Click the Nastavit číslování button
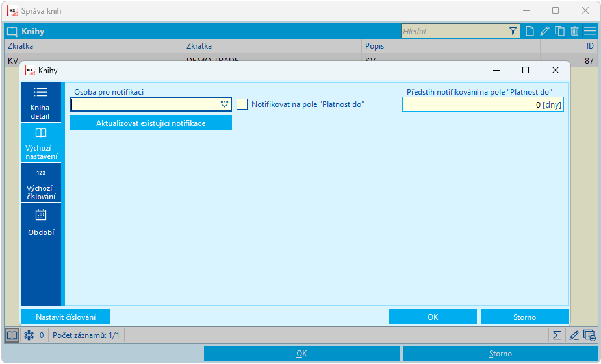 66,317
